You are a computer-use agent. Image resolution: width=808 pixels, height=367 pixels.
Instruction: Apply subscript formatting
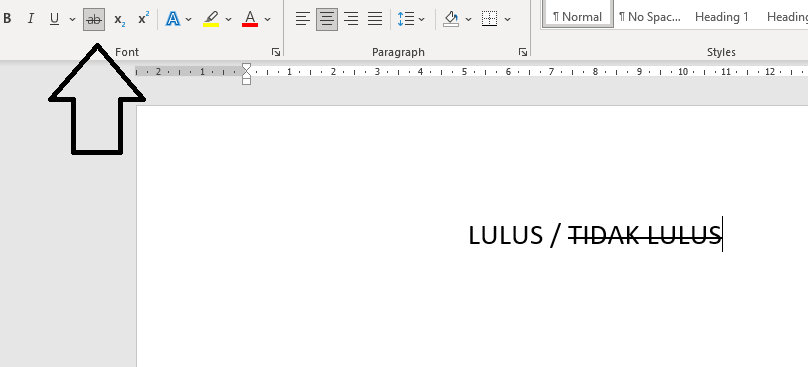[119, 20]
